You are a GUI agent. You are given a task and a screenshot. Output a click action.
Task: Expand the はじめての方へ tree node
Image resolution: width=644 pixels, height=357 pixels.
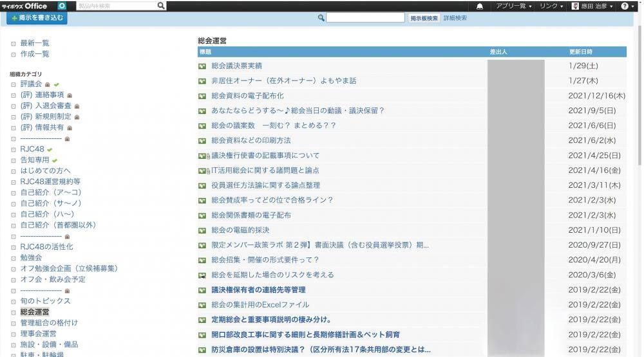pyautogui.click(x=14, y=171)
